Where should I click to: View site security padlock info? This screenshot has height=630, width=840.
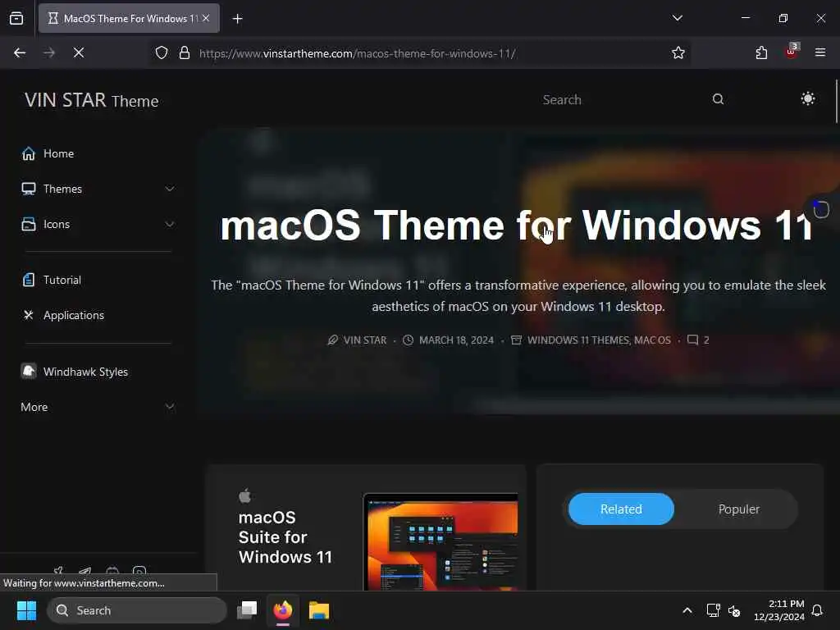[185, 53]
